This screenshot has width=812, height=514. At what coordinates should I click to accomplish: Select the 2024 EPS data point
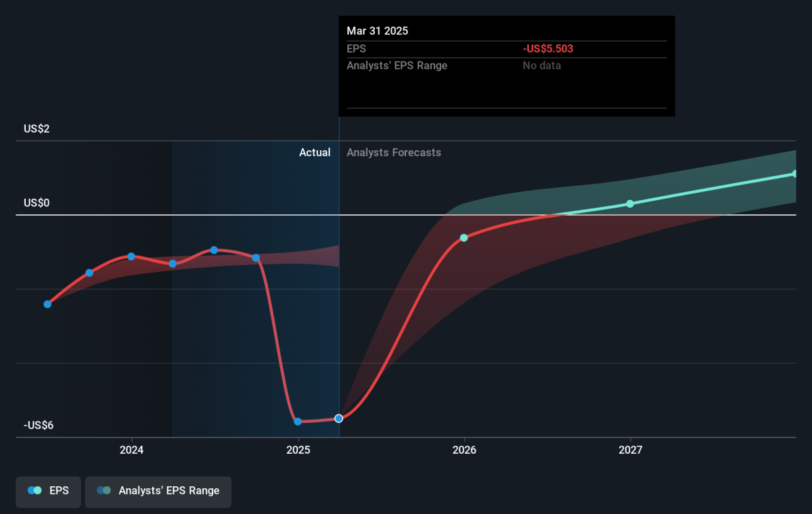pos(131,256)
